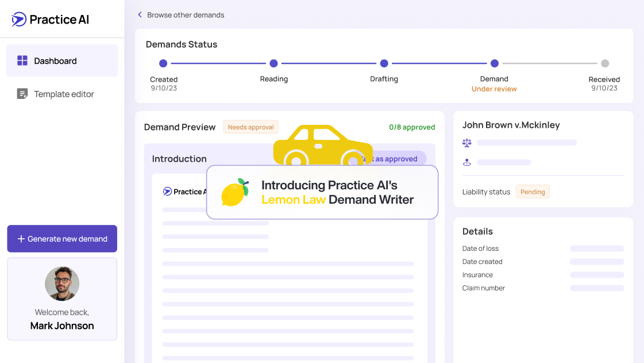Screen dimensions: 644x363
Task: Click the Details panel heading
Action: click(477, 231)
